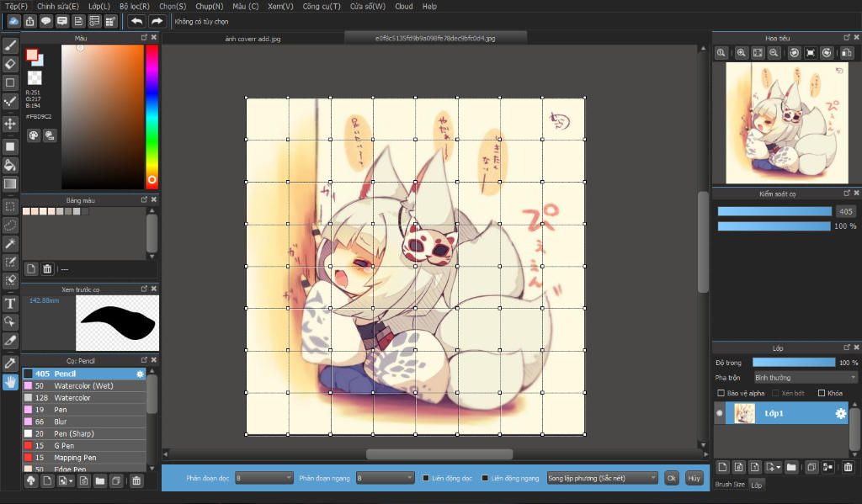
Task: Undock the Bảng màu palette panel
Action: 144,199
